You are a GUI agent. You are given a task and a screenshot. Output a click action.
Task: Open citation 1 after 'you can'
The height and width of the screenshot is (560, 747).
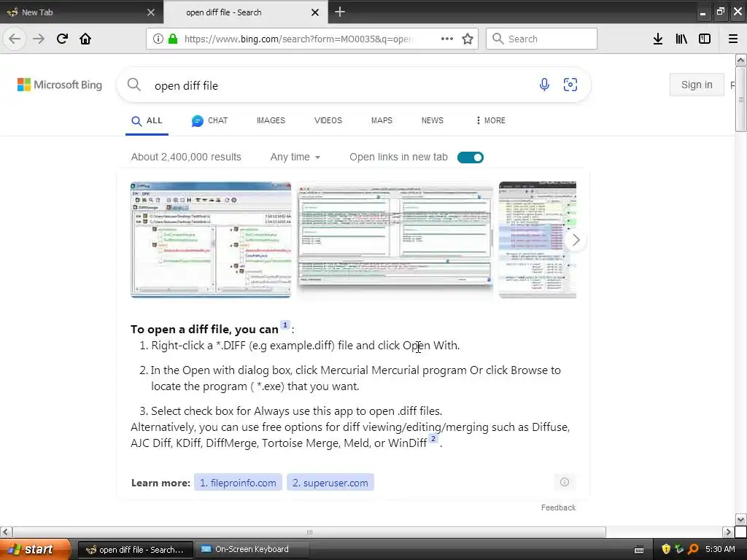(x=285, y=325)
